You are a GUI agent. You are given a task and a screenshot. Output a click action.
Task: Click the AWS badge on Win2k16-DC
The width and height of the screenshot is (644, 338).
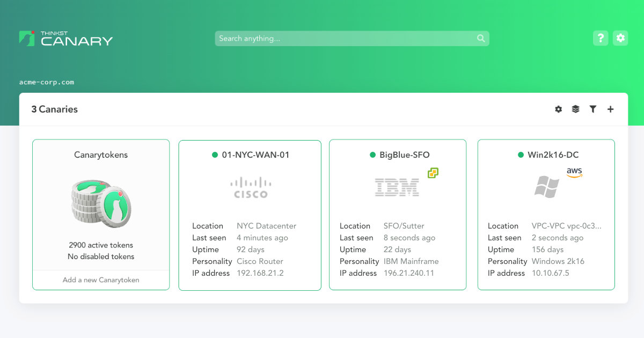pyautogui.click(x=574, y=172)
